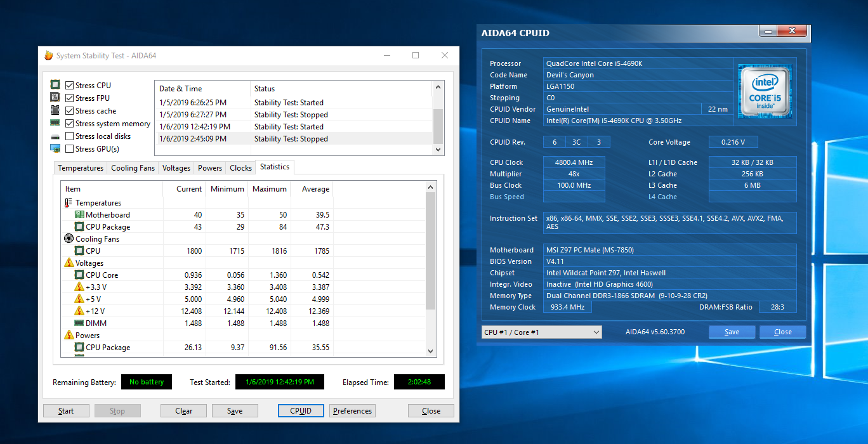Image resolution: width=868 pixels, height=444 pixels.
Task: Click the Bus Speed label in CPUID
Action: pos(507,197)
